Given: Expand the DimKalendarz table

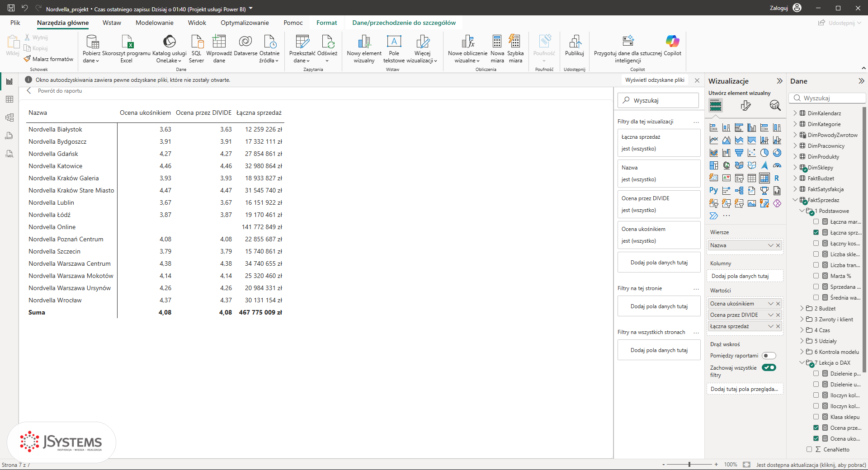Looking at the screenshot, I should click(795, 113).
